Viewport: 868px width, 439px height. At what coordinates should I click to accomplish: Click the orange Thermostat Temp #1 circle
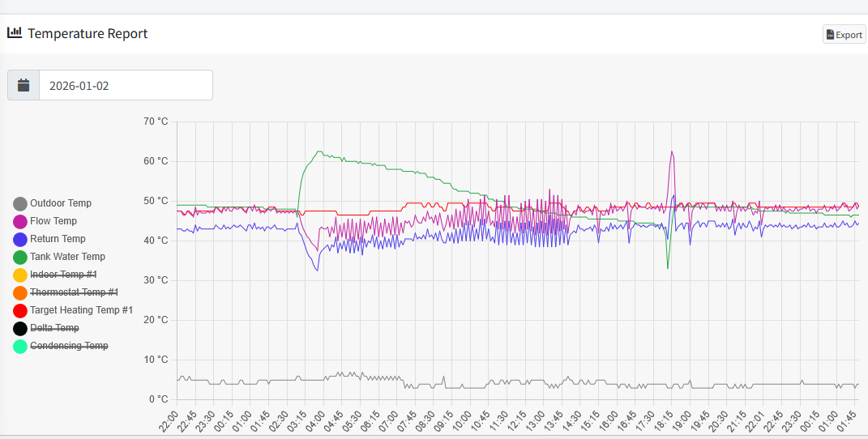tap(20, 293)
